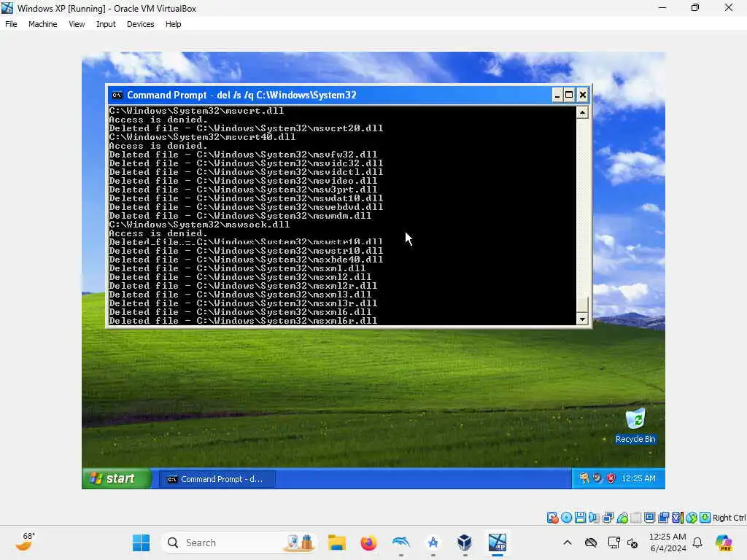Expand the hidden system tray icons chevron
This screenshot has width=747, height=560.
pyautogui.click(x=568, y=542)
